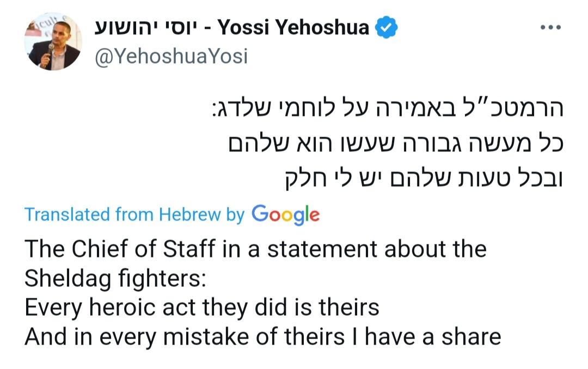Click 'Every heroic act they did' line
588x369 pixels.
[x=202, y=307]
